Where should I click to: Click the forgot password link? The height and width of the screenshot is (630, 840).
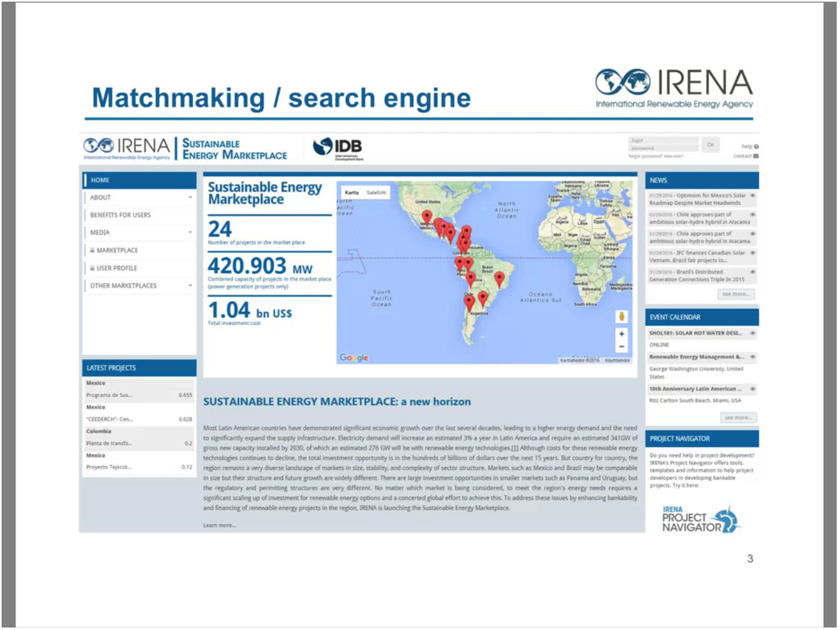(x=645, y=156)
